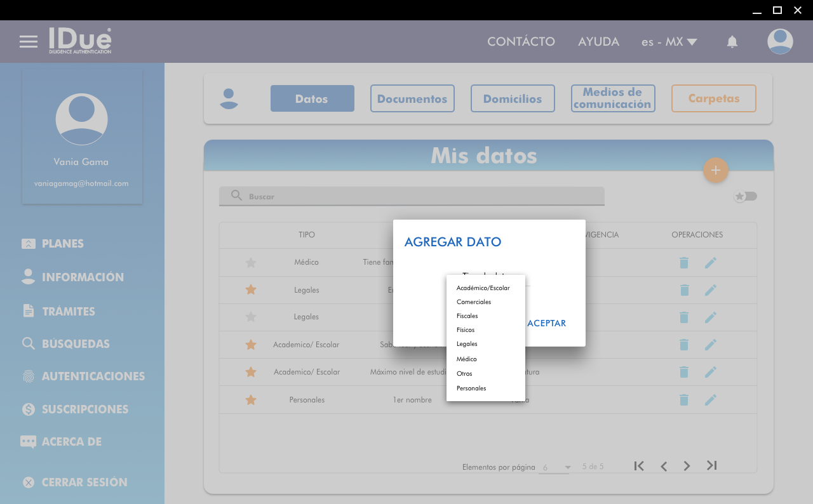The width and height of the screenshot is (813, 504).
Task: Click the notification bell icon
Action: click(x=732, y=42)
